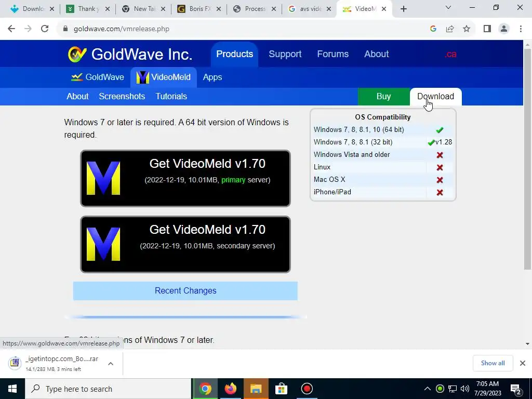The width and height of the screenshot is (532, 399).
Task: Open Chrome from the taskbar
Action: click(x=205, y=389)
